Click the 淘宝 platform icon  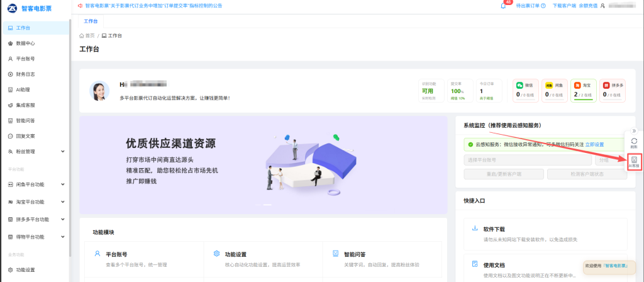click(x=577, y=85)
